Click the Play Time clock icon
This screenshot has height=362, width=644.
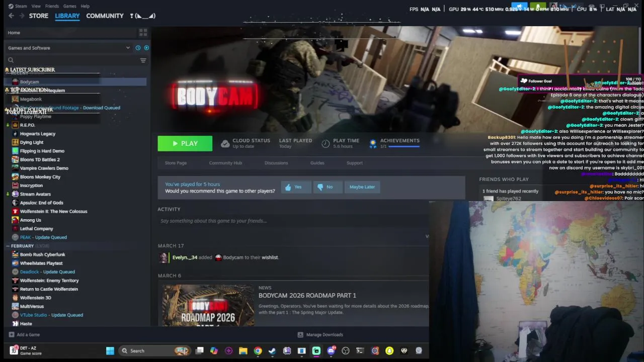(x=326, y=144)
